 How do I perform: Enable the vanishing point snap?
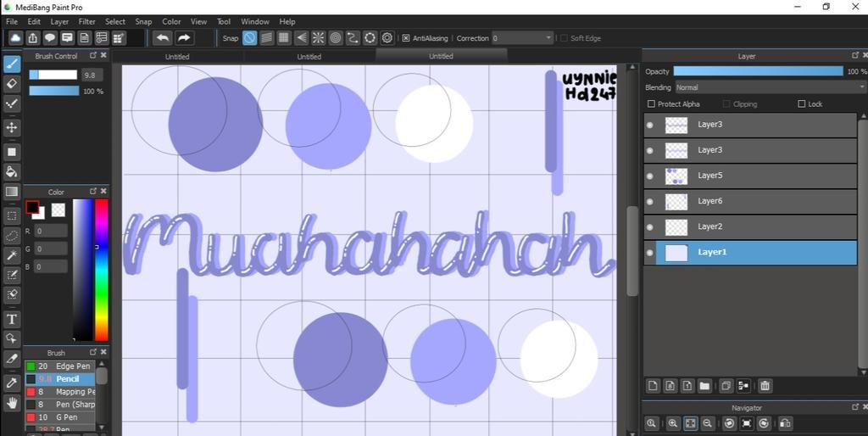301,37
